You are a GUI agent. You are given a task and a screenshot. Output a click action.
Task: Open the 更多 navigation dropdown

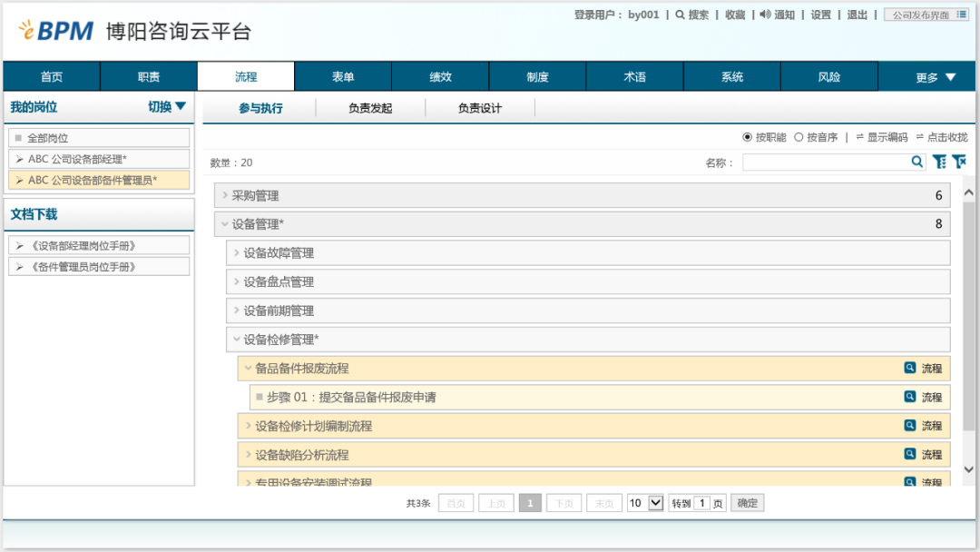[x=936, y=77]
